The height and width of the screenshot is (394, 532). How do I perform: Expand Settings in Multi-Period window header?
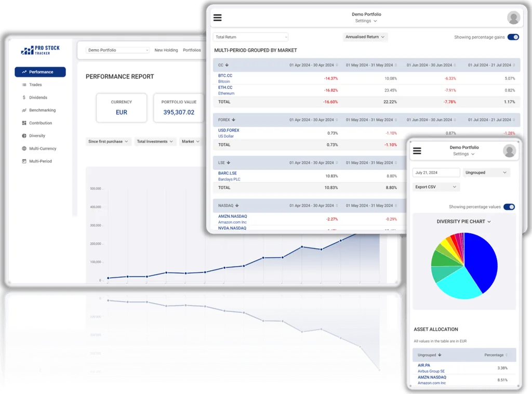point(366,21)
